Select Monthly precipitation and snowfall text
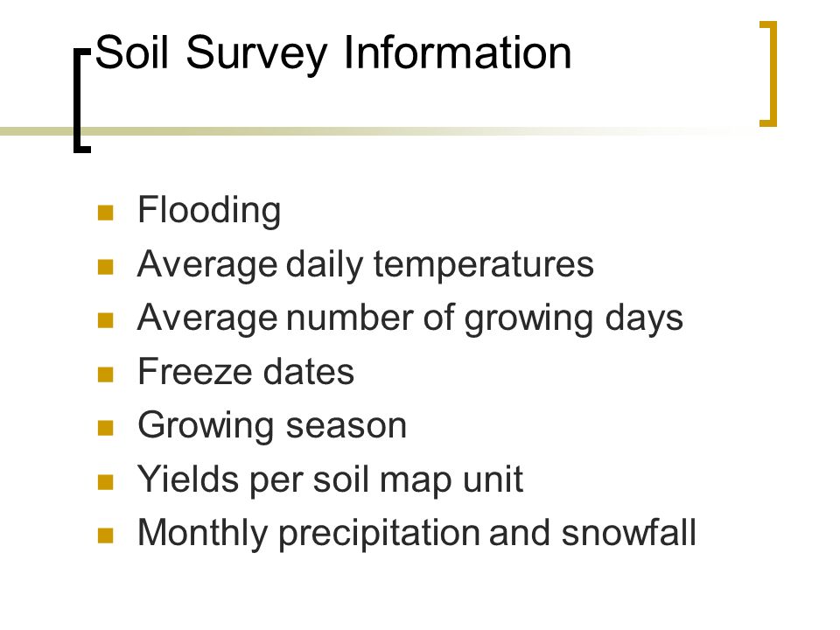The image size is (840, 630). click(416, 534)
